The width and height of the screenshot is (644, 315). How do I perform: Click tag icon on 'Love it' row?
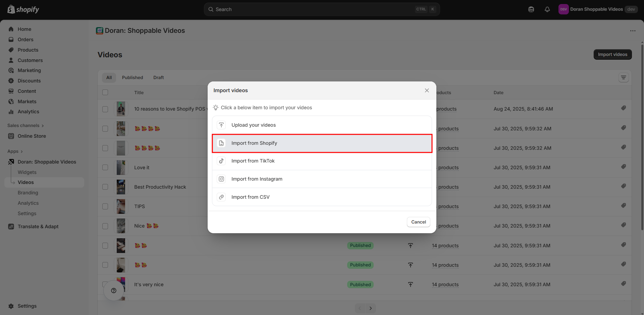[623, 167]
